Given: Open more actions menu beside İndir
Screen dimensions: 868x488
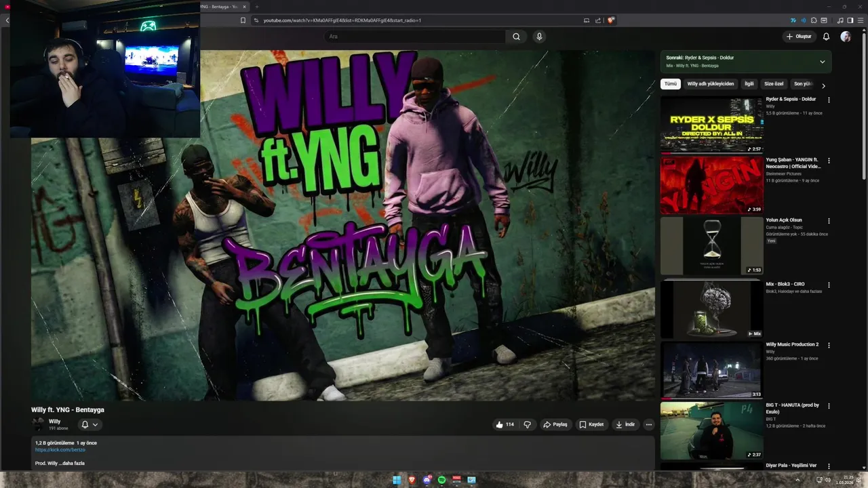Looking at the screenshot, I should [x=648, y=424].
